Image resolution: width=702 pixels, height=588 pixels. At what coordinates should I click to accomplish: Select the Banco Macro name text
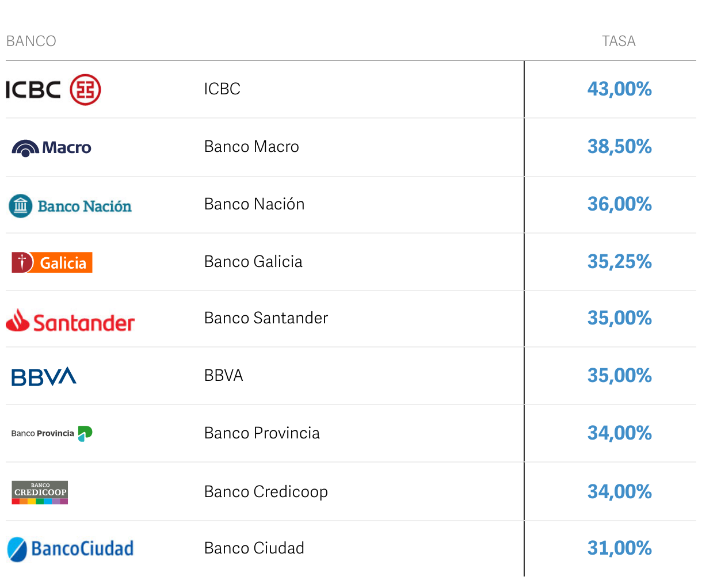click(x=251, y=147)
